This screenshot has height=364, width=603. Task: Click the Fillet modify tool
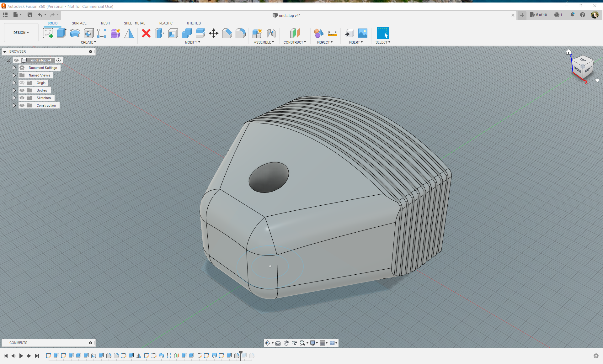tap(240, 33)
